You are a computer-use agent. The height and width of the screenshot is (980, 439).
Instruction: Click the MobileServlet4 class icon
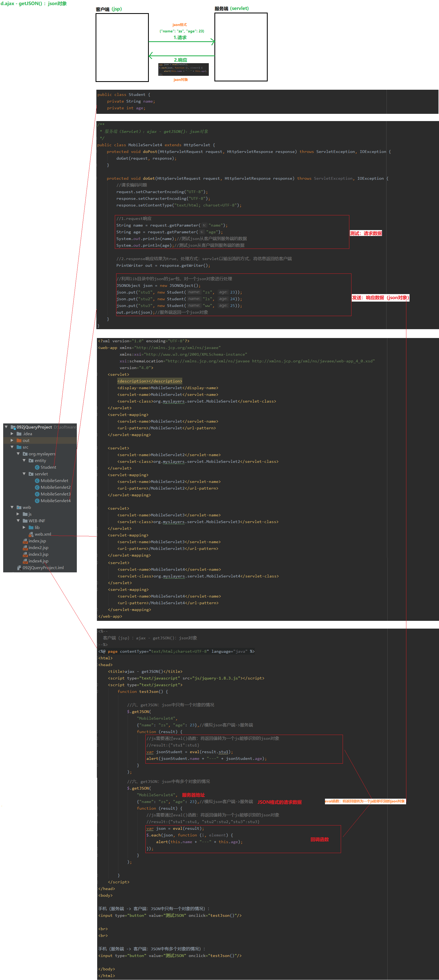click(x=37, y=501)
